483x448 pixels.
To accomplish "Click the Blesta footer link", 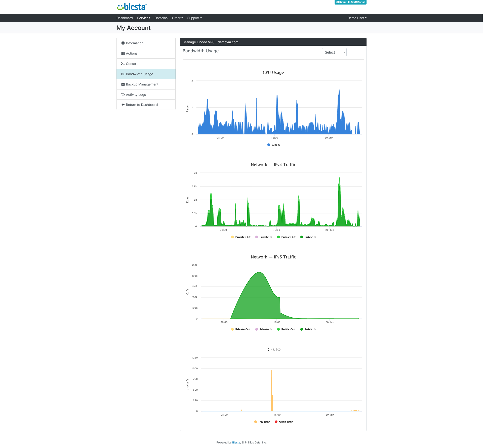I will [x=236, y=442].
